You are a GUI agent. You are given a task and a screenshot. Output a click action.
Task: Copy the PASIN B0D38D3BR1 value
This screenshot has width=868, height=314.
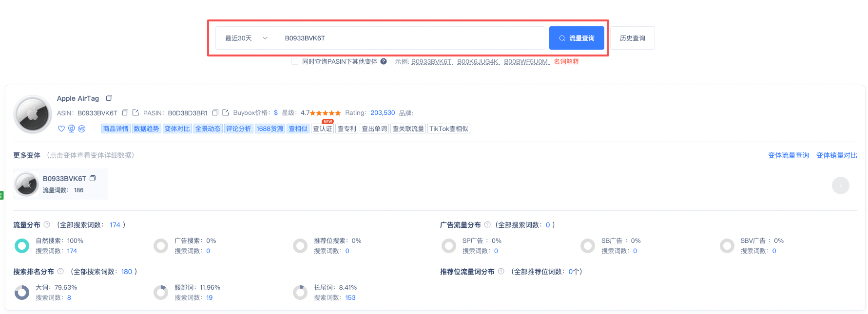tap(215, 113)
